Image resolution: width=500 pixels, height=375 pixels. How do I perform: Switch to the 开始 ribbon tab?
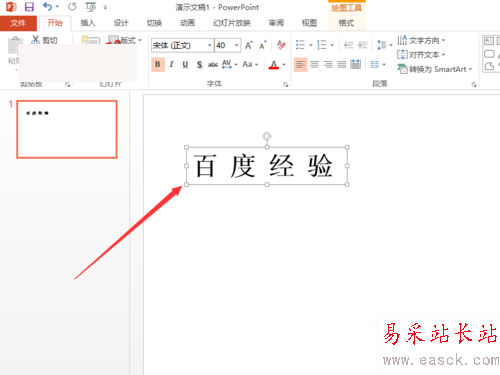click(x=55, y=23)
